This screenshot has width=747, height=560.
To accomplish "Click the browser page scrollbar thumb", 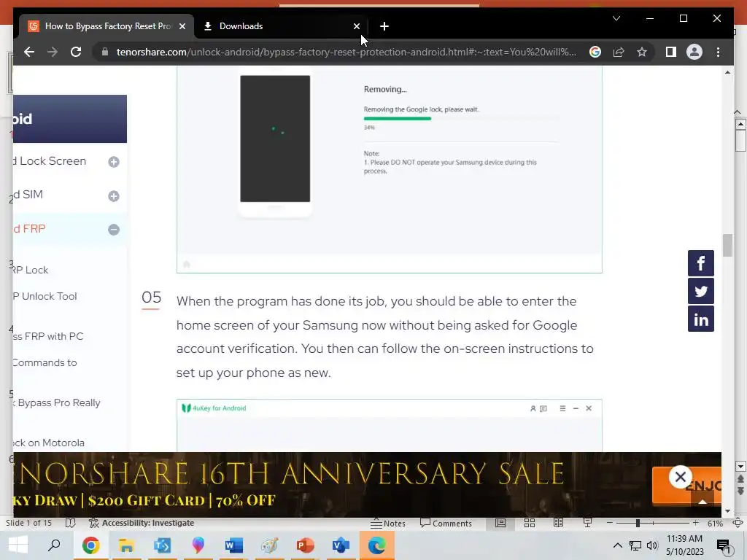I will coord(727,245).
